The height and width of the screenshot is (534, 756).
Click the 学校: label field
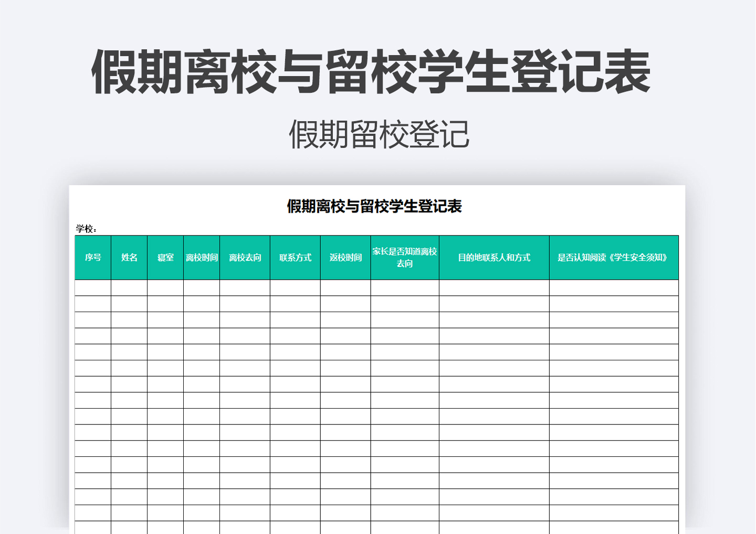coord(86,228)
